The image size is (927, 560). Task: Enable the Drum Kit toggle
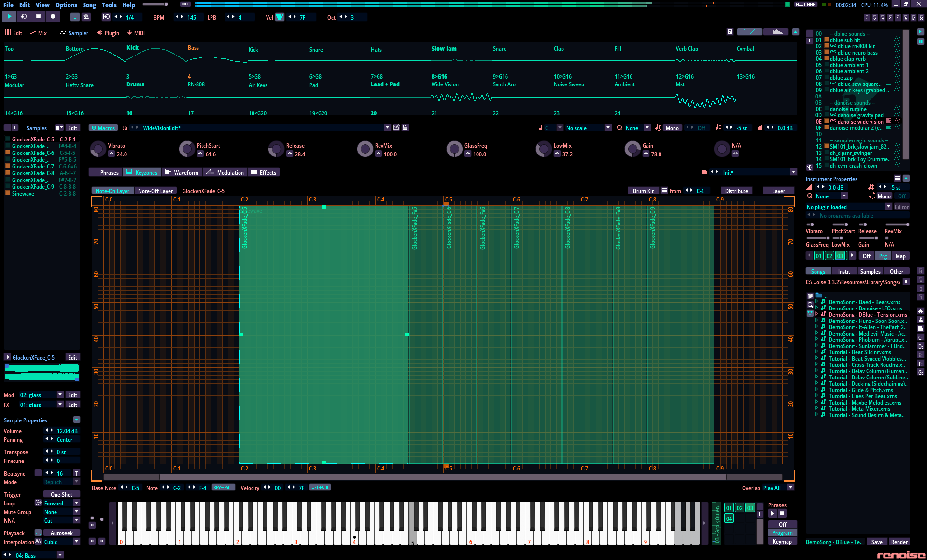pyautogui.click(x=643, y=191)
